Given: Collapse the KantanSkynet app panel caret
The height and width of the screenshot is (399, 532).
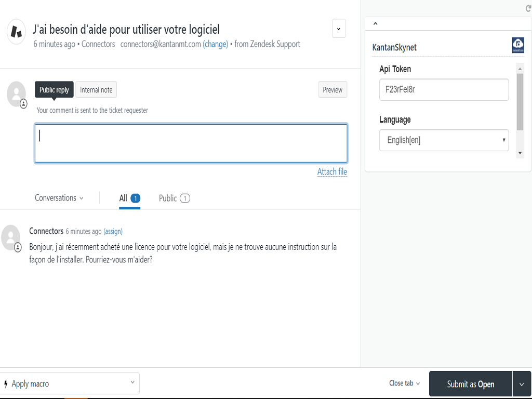Looking at the screenshot, I should (x=376, y=23).
